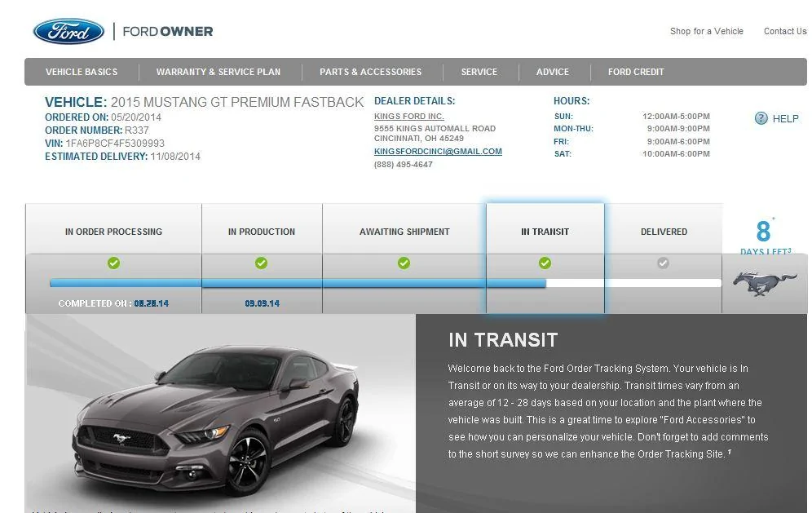Image resolution: width=812 pixels, height=513 pixels.
Task: Click the Shop for a Vehicle link
Action: click(706, 31)
